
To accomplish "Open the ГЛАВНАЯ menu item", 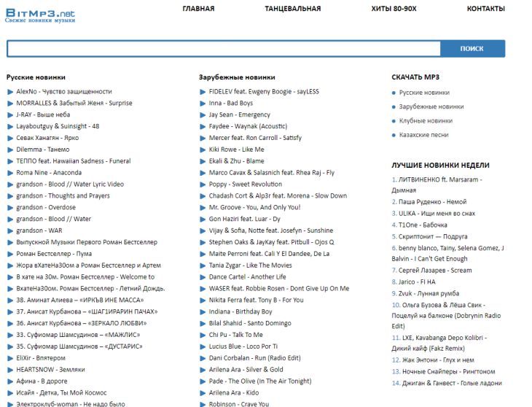I will (198, 9).
